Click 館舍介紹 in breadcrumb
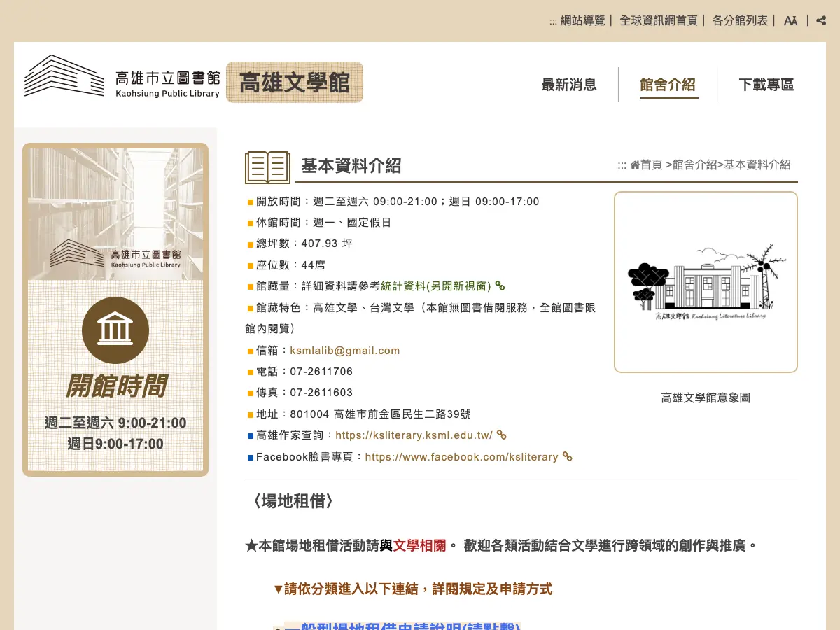 coord(694,165)
